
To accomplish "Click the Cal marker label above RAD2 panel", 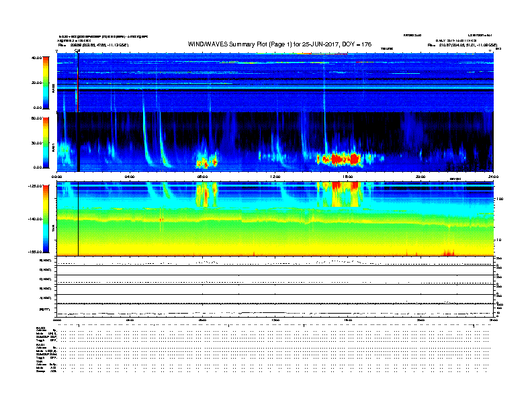I will pos(77,50).
